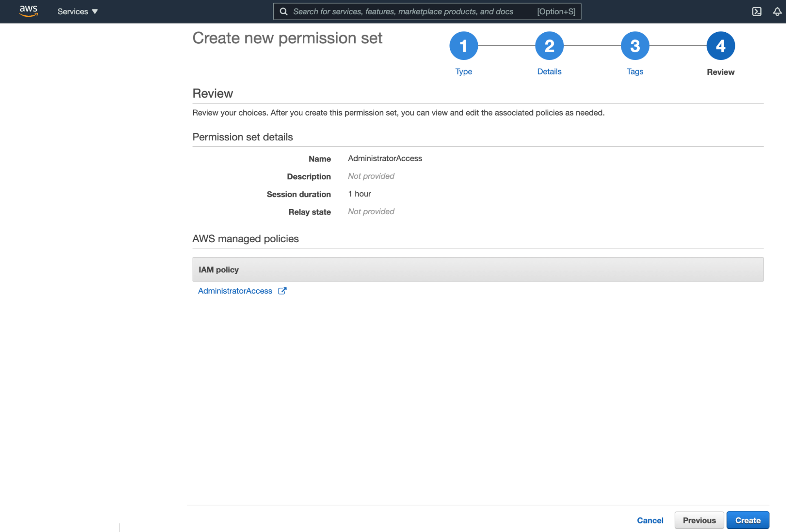Click the session duration value
Screen dimensions: 786x532
359,193
